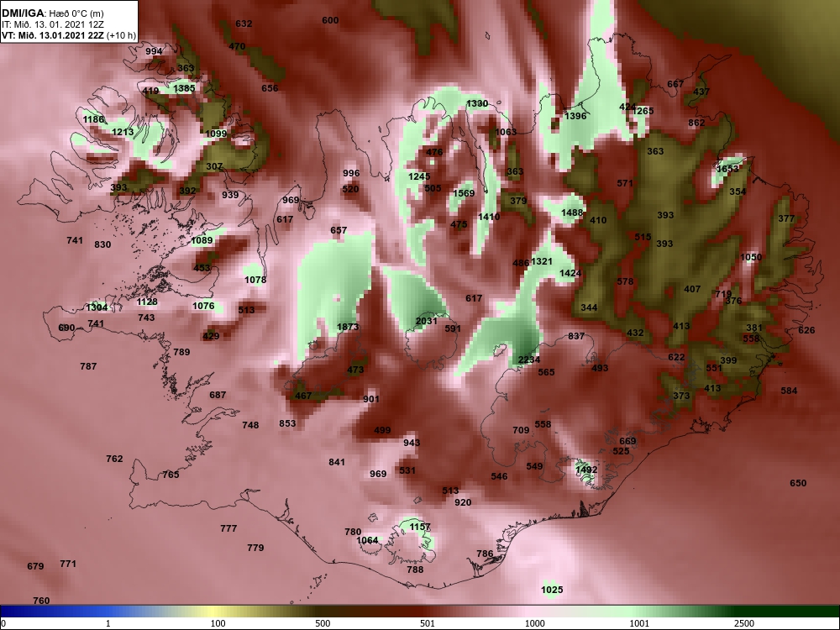Click the 'DMI/IGA: Hæð 0°C (m)' title text

tap(52, 13)
